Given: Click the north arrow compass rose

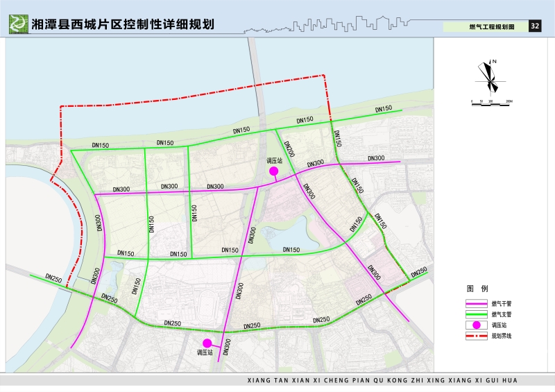Looking at the screenshot, I should click(x=491, y=77).
